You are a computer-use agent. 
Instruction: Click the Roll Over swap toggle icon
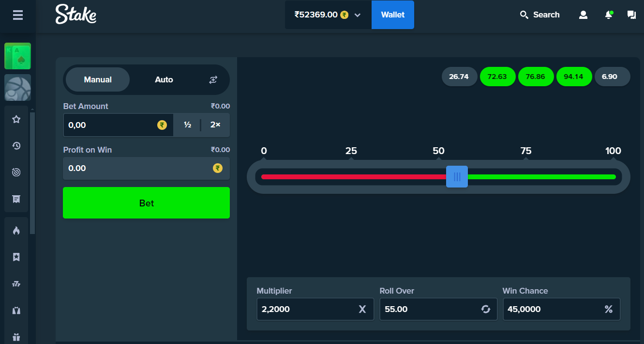point(486,309)
